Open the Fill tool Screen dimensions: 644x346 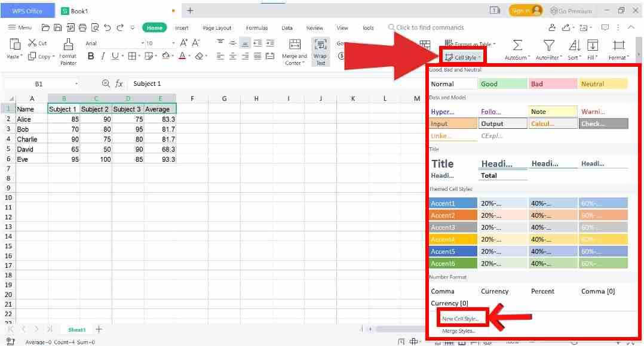592,48
